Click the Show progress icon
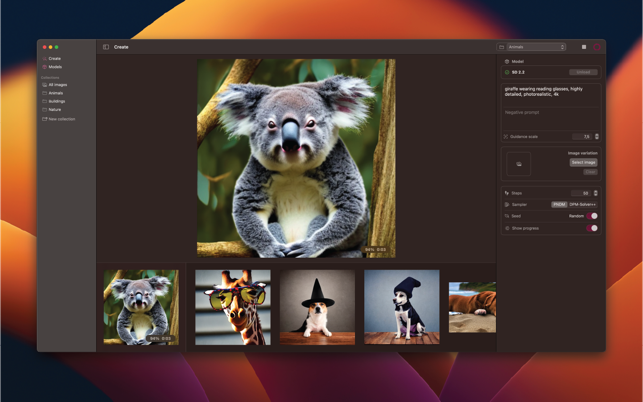This screenshot has width=643, height=402. tap(507, 228)
